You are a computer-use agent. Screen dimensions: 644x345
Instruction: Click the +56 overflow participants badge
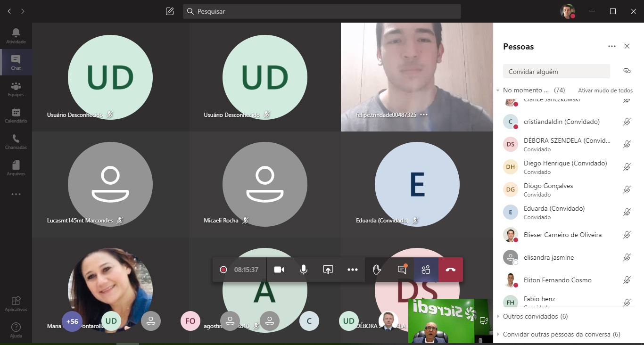(72, 321)
